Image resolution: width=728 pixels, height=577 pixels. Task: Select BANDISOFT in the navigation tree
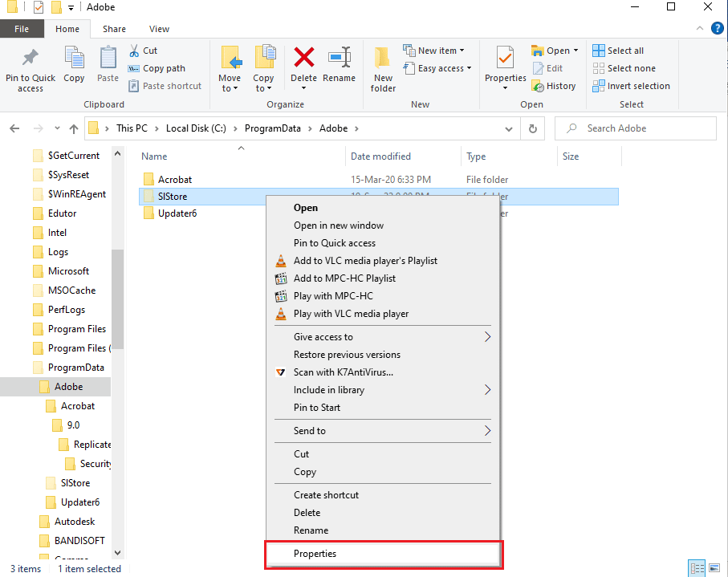[79, 541]
